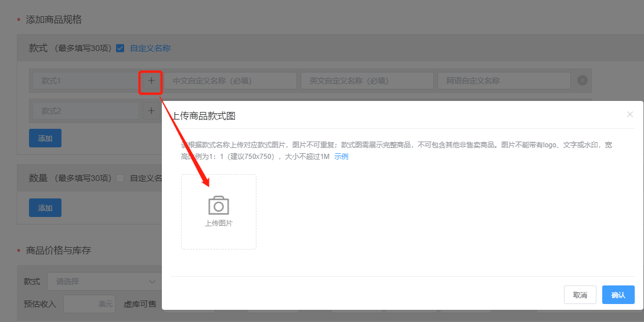Click 添加 button under 款式 section
Viewport: 644px width, 322px height.
pyautogui.click(x=45, y=138)
